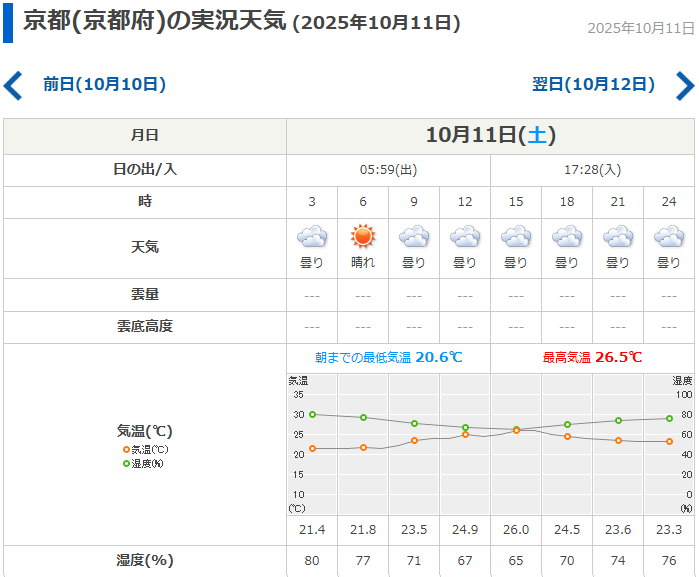Click the 10月11日(土) date header
Viewport: 699px width, 577px height.
[x=490, y=135]
